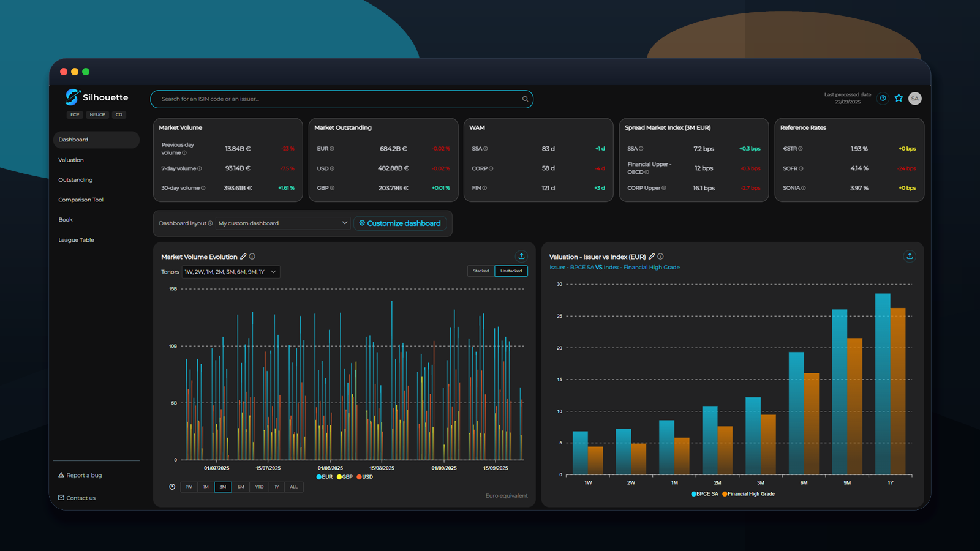Open info icon beside Market Volume Evolution
Image resolution: width=980 pixels, height=551 pixels.
(252, 257)
